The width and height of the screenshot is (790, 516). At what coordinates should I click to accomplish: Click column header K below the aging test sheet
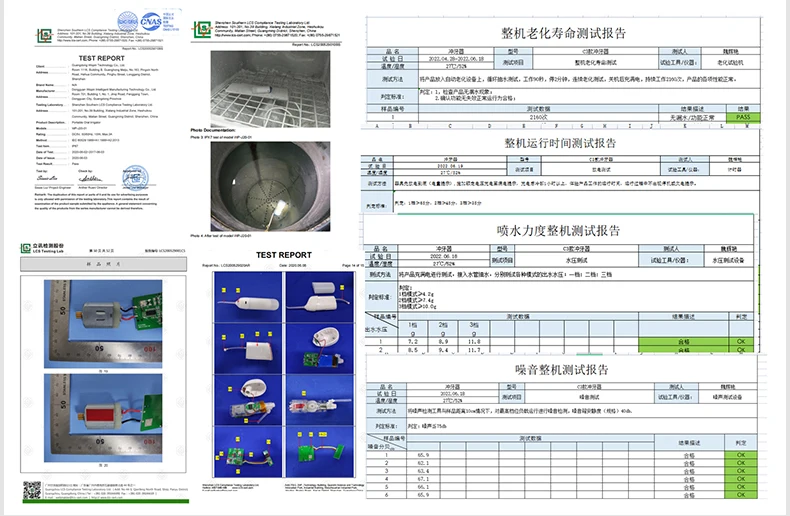[684, 126]
